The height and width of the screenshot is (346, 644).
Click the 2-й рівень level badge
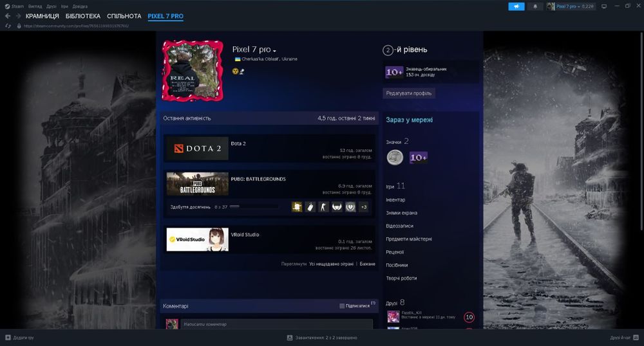coord(405,50)
